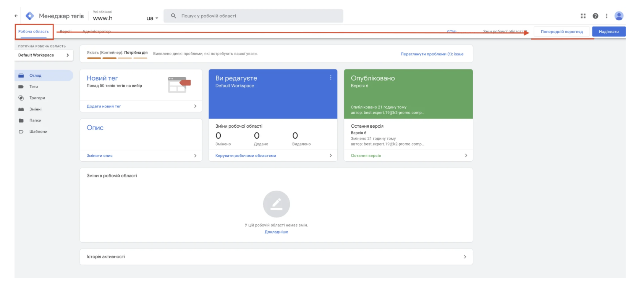
Task: Select Шаблони in the sidebar
Action: tap(44, 131)
